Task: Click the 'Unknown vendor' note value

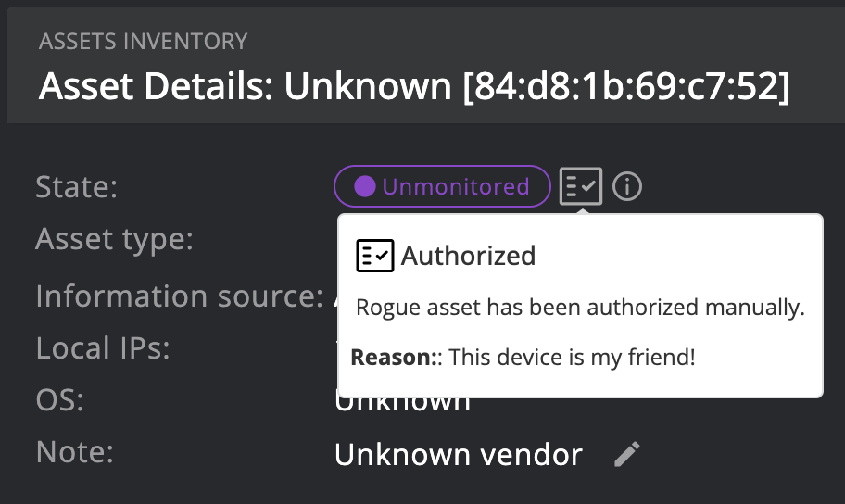Action: click(x=458, y=455)
